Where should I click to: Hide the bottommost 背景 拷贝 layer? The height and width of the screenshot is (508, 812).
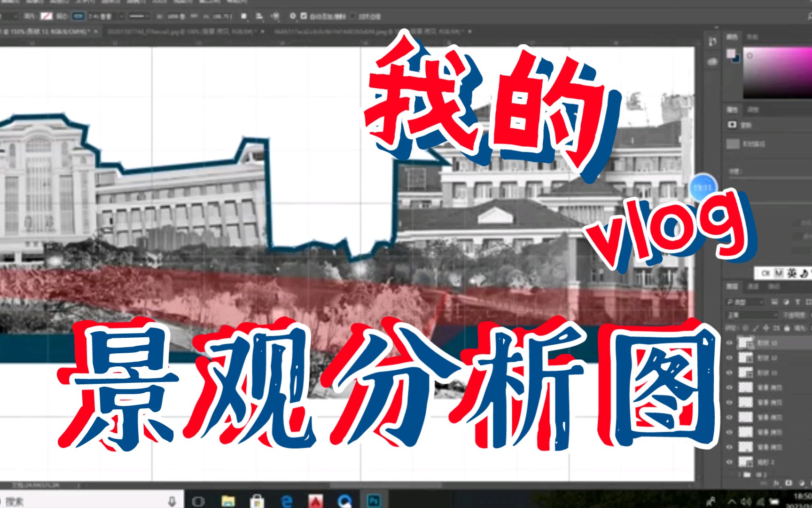[x=729, y=447]
